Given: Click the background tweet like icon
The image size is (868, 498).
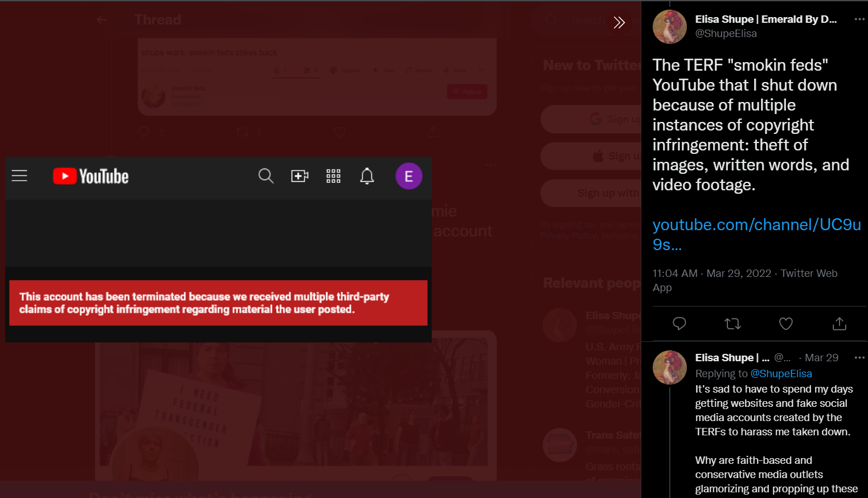Looking at the screenshot, I should (x=340, y=132).
